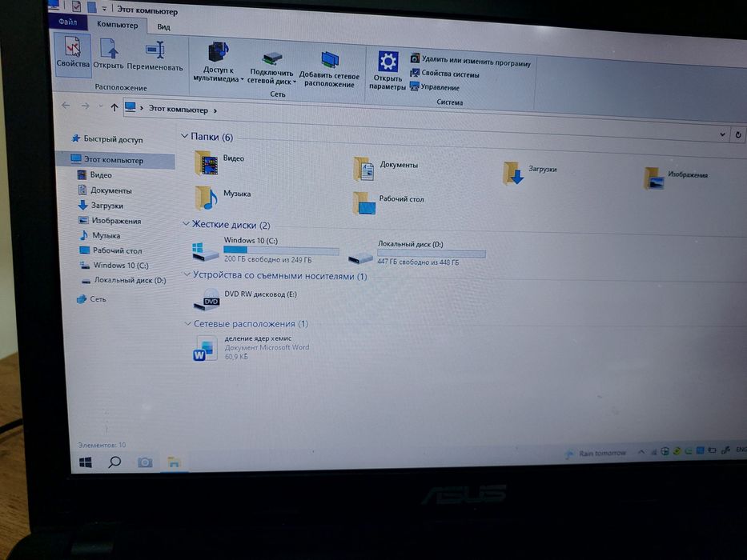Click the C: drive usage bar
Screen dimensions: 747x560
pyautogui.click(x=281, y=250)
